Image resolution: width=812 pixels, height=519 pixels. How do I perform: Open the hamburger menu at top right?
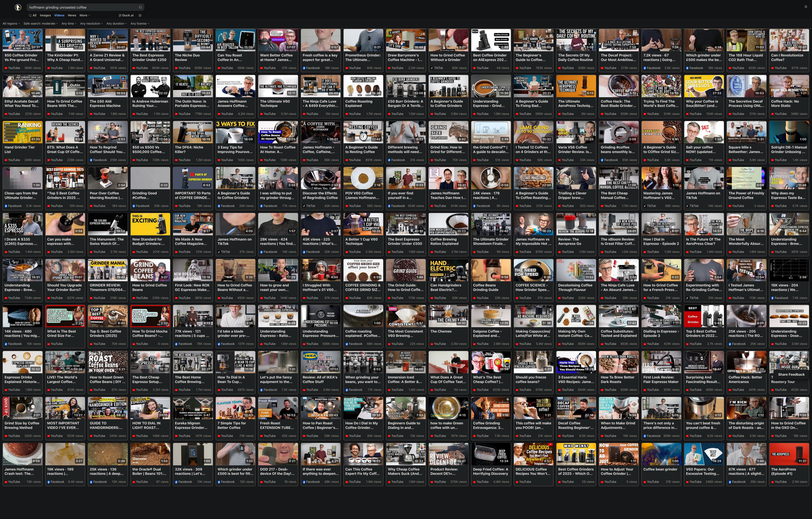pyautogui.click(x=806, y=7)
